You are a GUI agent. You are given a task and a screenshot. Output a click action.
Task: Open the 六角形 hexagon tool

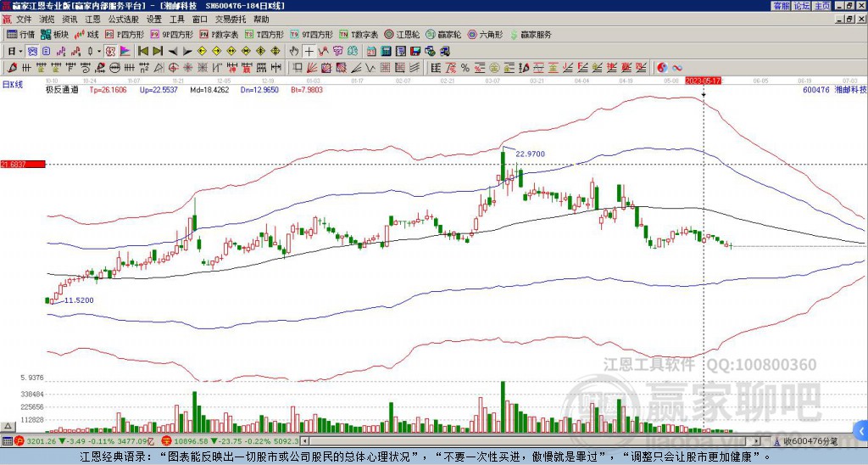485,34
